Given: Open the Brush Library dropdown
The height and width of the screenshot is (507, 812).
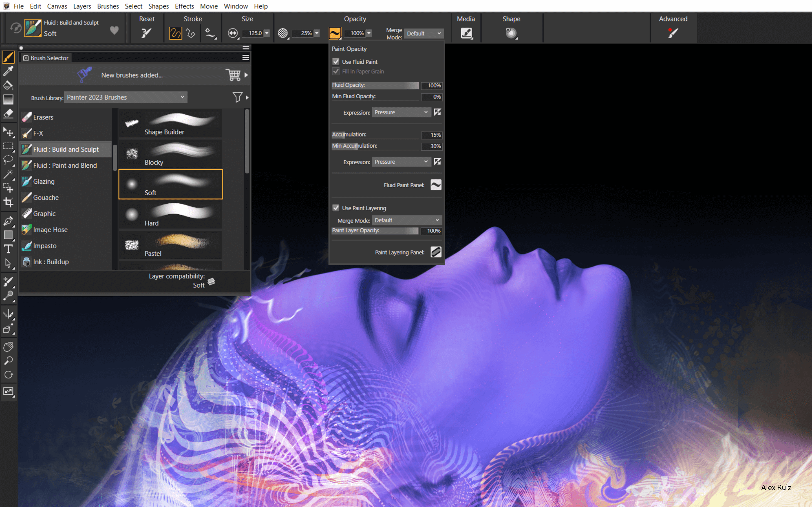Looking at the screenshot, I should [x=126, y=97].
